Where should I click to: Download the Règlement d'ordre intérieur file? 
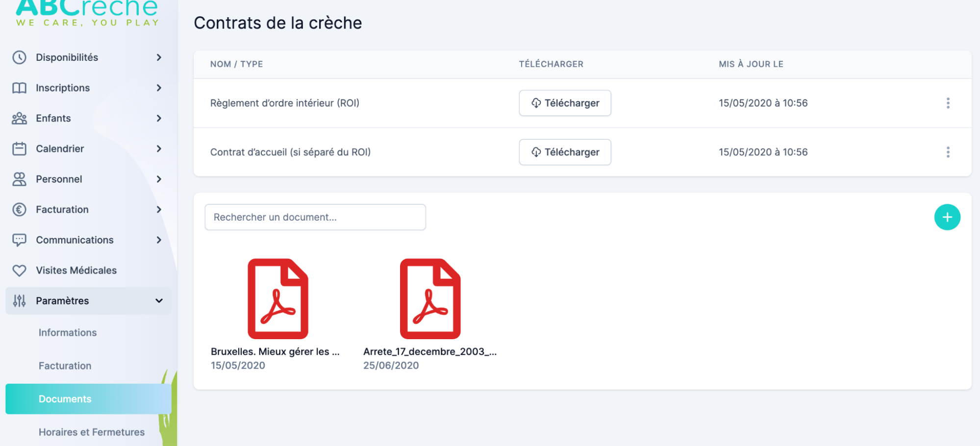565,103
